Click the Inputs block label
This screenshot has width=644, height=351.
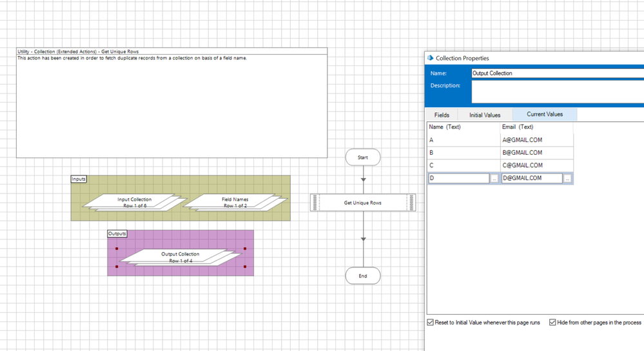tap(79, 179)
